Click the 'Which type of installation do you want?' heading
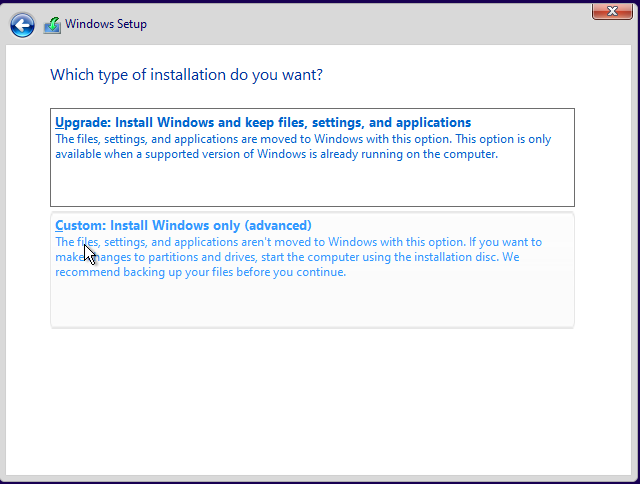 [x=187, y=75]
